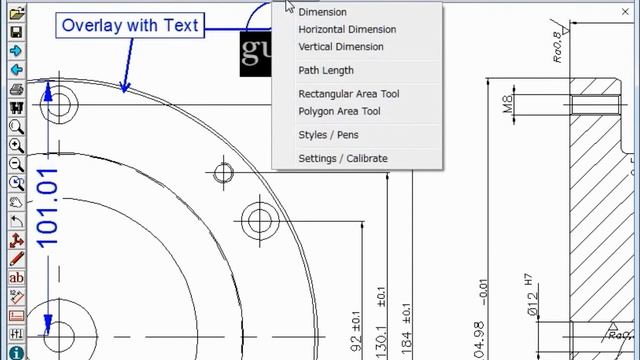Screen dimensions: 640x360
Task: Open Styles / Pens menu entry
Action: coord(328,135)
